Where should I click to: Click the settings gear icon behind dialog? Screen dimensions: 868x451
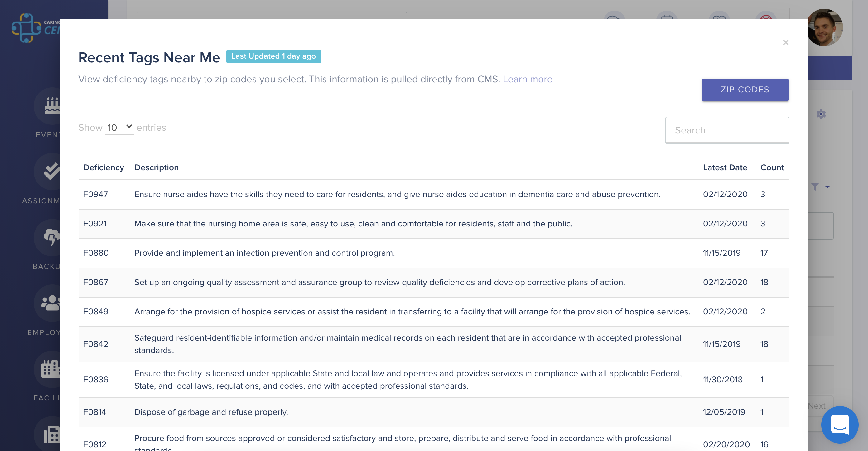(821, 114)
